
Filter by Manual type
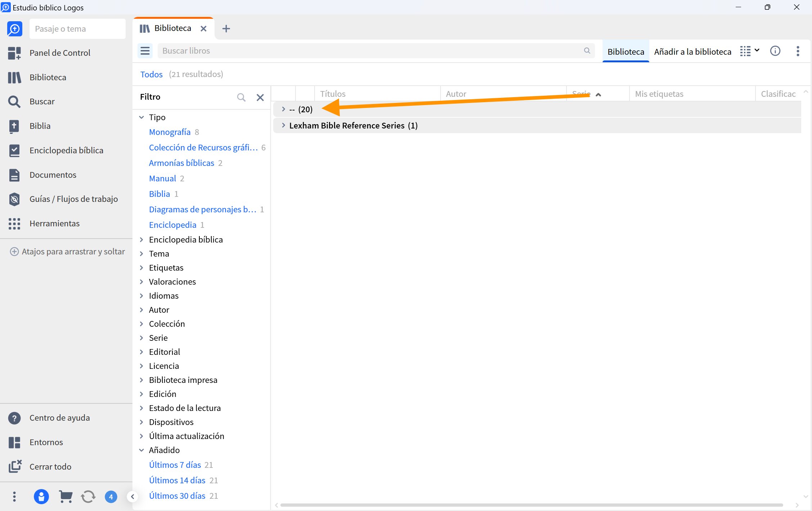tap(162, 178)
